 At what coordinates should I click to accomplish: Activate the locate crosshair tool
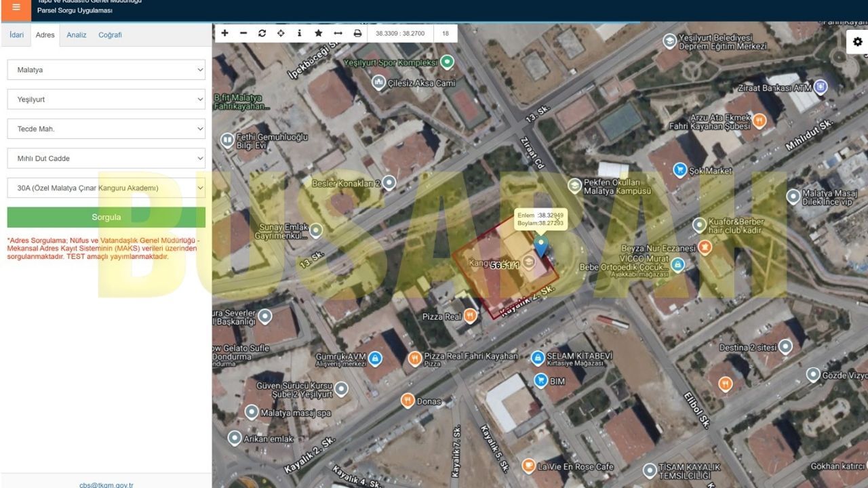coord(281,33)
